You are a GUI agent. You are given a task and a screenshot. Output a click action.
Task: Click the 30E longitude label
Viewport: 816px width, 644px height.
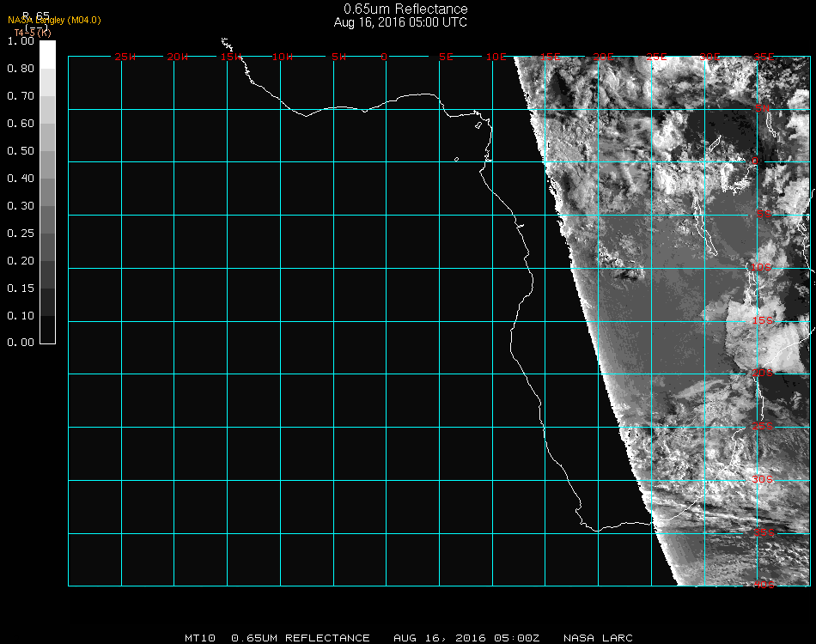coord(709,57)
